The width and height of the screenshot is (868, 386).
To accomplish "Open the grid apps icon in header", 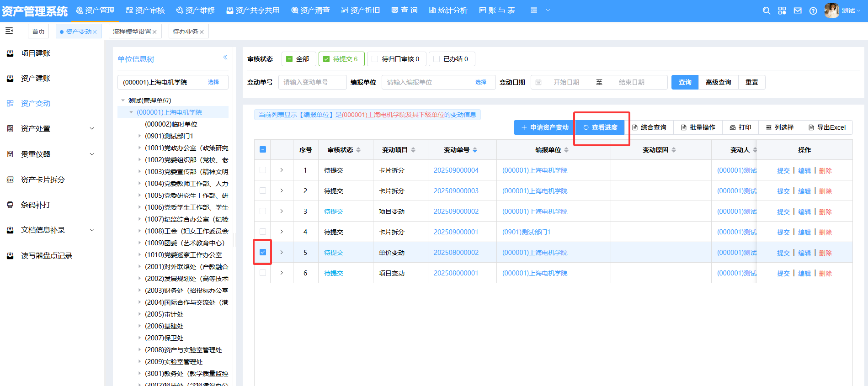I will click(x=782, y=11).
